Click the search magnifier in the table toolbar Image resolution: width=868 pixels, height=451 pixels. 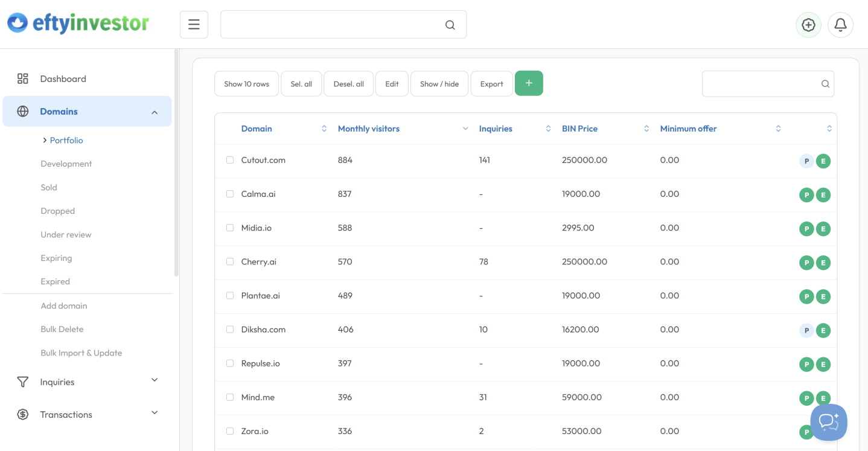point(825,83)
